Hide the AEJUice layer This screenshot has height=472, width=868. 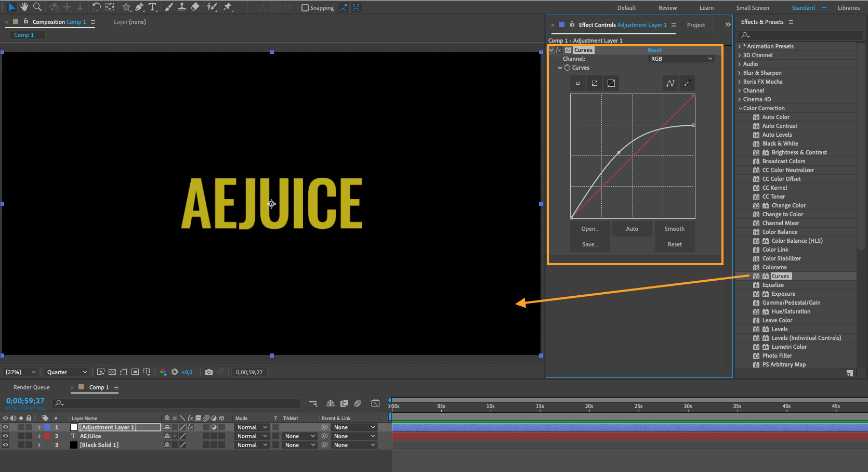6,436
